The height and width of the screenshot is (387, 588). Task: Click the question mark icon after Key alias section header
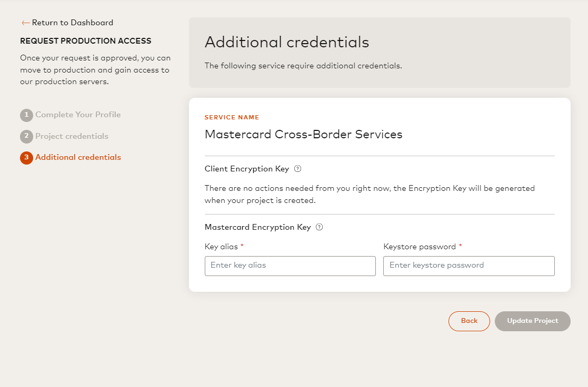click(x=320, y=227)
